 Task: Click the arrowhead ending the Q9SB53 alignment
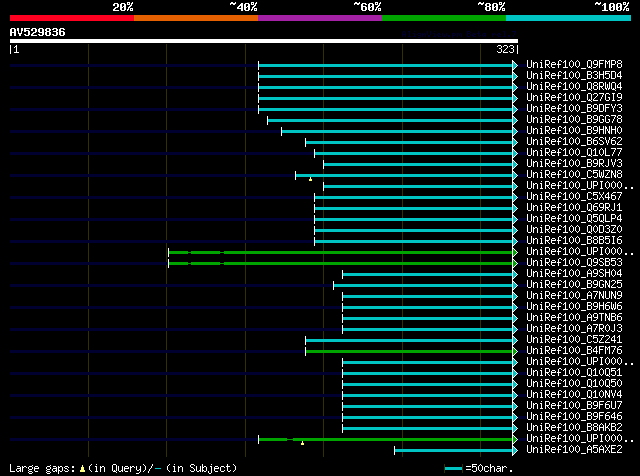(516, 264)
